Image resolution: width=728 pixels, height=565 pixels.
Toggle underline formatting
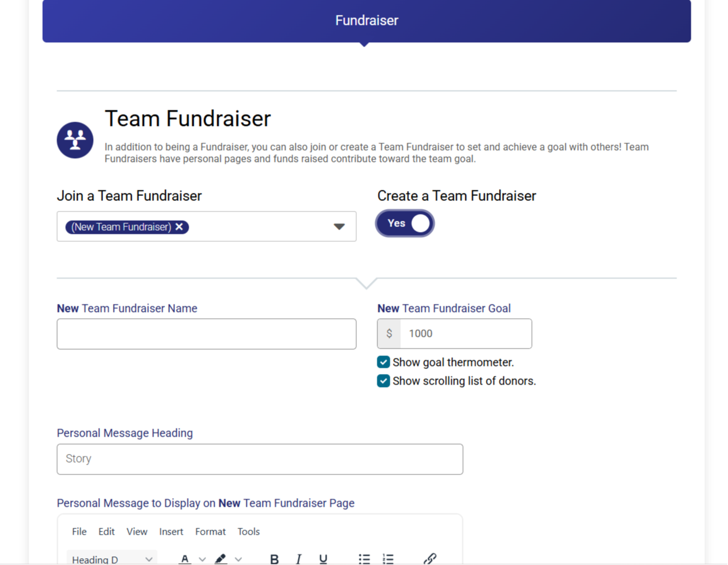pyautogui.click(x=323, y=559)
